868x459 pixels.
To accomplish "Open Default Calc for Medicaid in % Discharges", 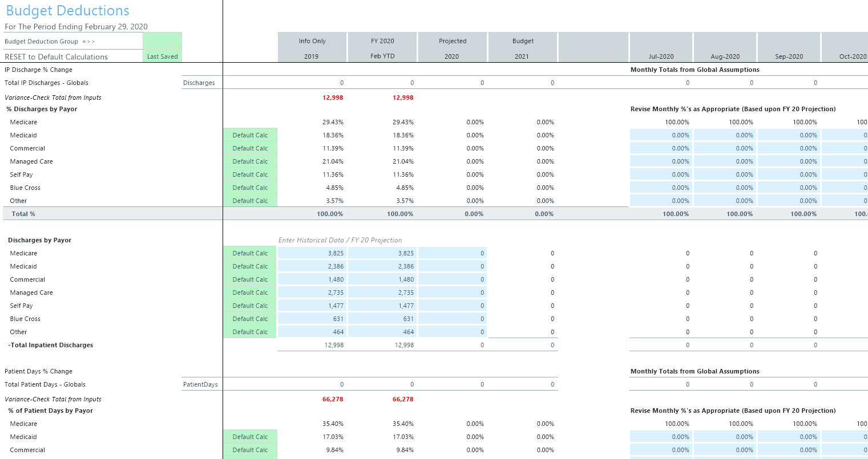I will pos(250,135).
